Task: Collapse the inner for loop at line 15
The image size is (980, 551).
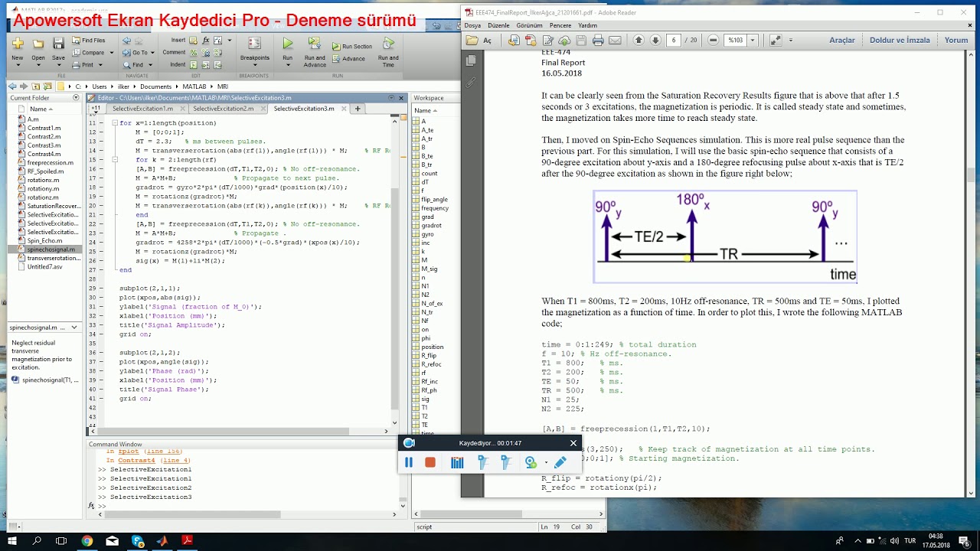Action: tap(114, 159)
